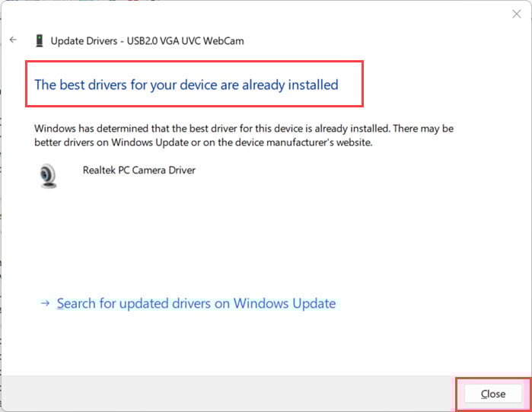
Task: Click the arrow icon before Search for updated drivers
Action: coord(45,303)
